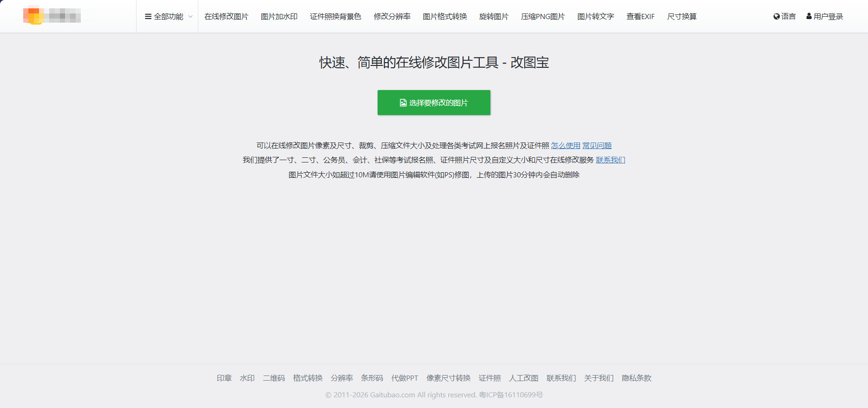The image size is (868, 408).
Task: Go to 图片转文字 page
Action: pos(595,17)
